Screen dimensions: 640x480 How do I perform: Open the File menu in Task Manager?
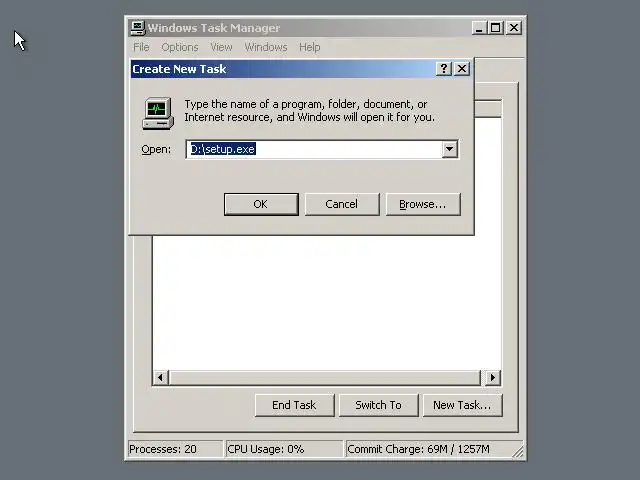pos(141,47)
